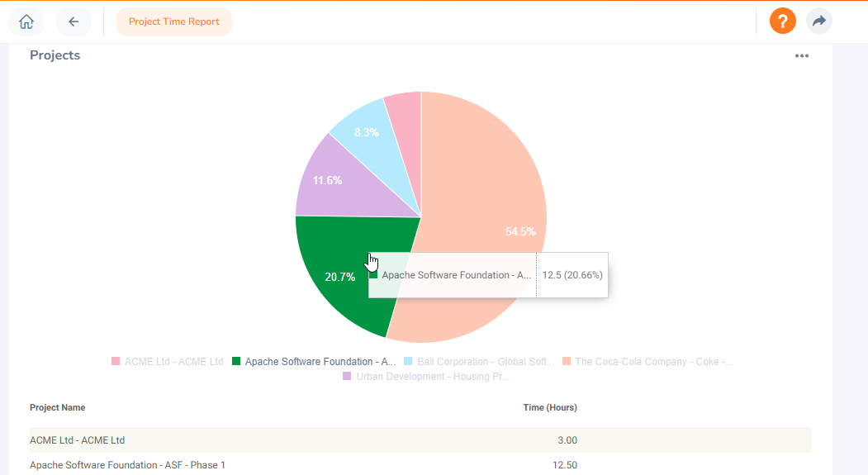Click the Project Name column header

point(58,407)
